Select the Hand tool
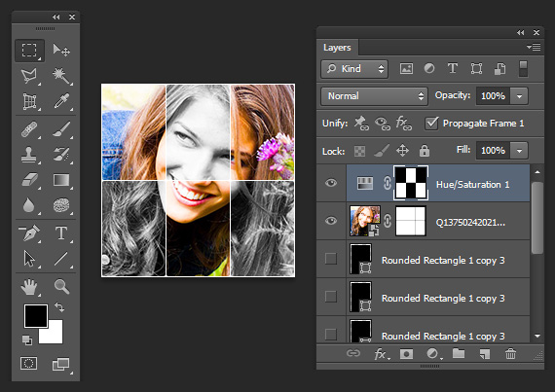 click(x=29, y=286)
